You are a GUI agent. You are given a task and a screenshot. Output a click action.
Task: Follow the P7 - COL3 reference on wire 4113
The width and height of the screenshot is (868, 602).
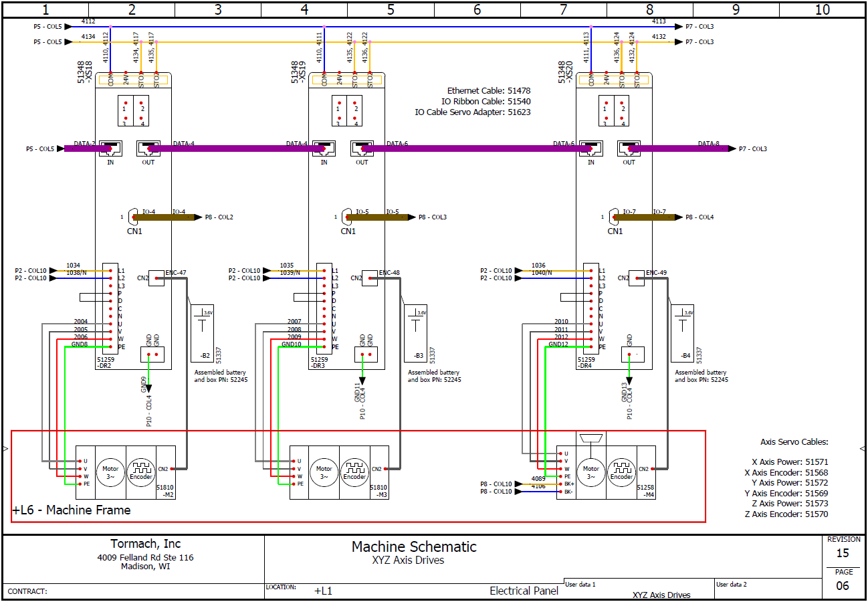pos(699,27)
